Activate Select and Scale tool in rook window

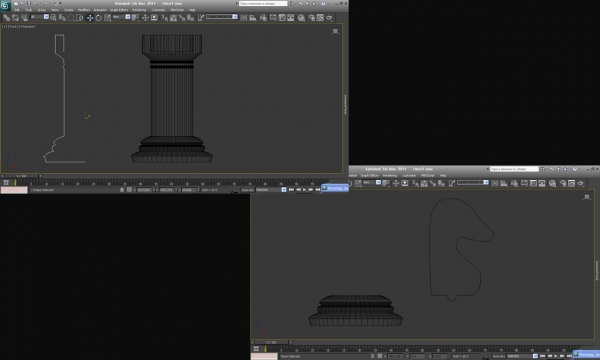[108, 18]
